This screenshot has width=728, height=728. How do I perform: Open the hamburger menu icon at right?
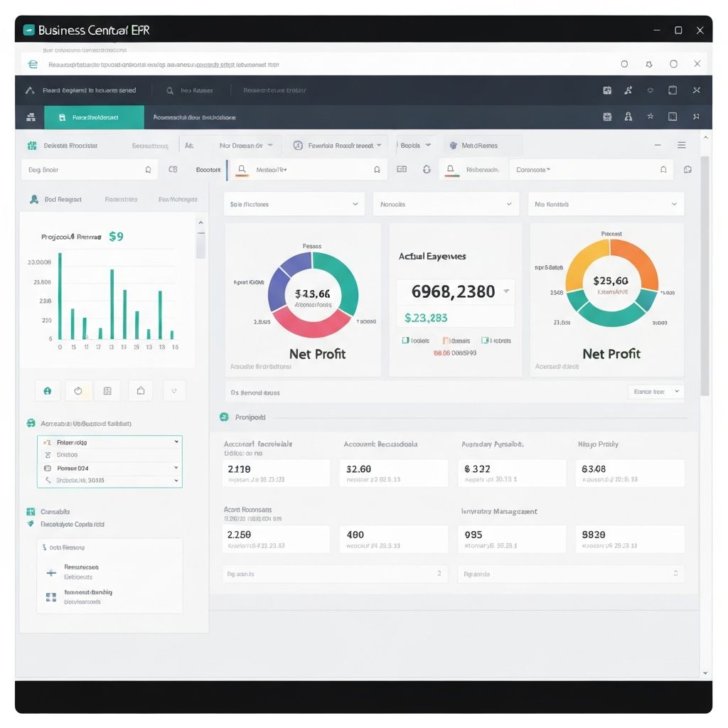682,145
